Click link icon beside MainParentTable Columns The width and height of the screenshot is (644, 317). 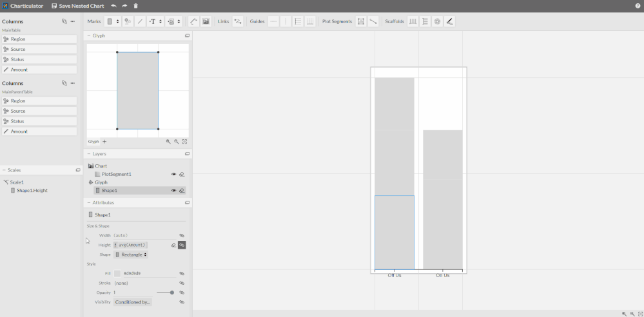tap(64, 83)
